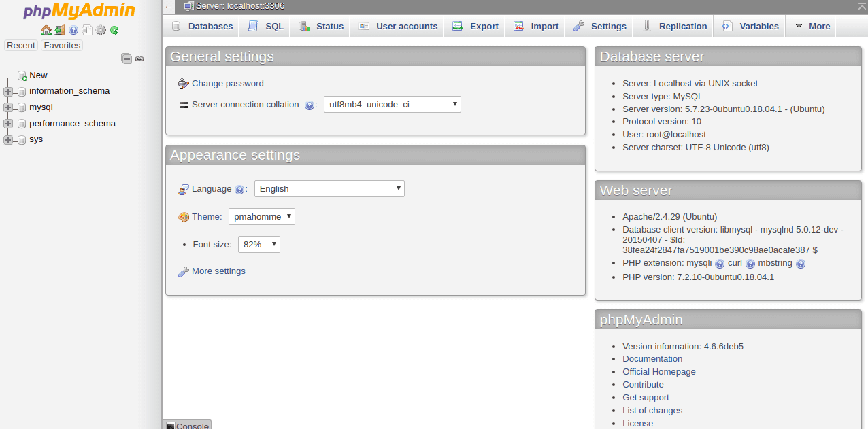Open the Settings tab
Image resolution: width=868 pixels, height=429 pixels.
[x=600, y=27]
